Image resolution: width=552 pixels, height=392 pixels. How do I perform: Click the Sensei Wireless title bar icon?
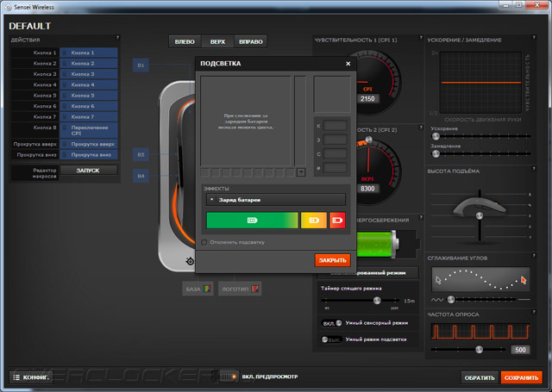(x=9, y=7)
